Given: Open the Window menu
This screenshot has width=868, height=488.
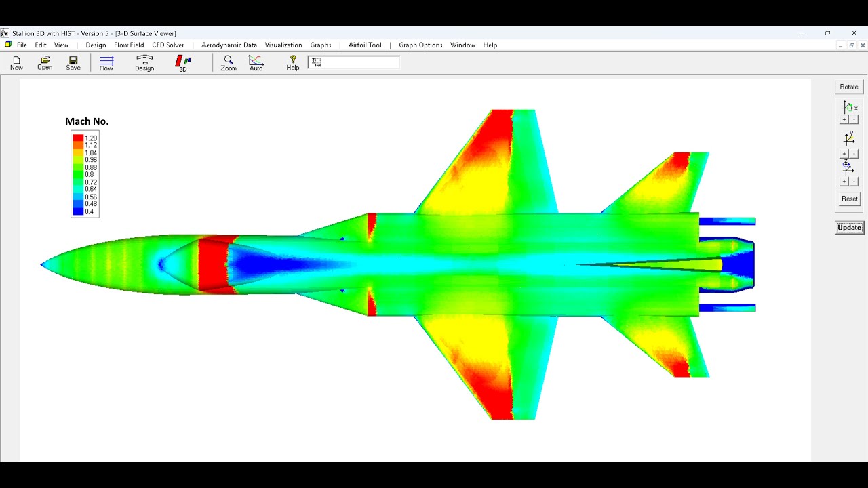Looking at the screenshot, I should 462,45.
